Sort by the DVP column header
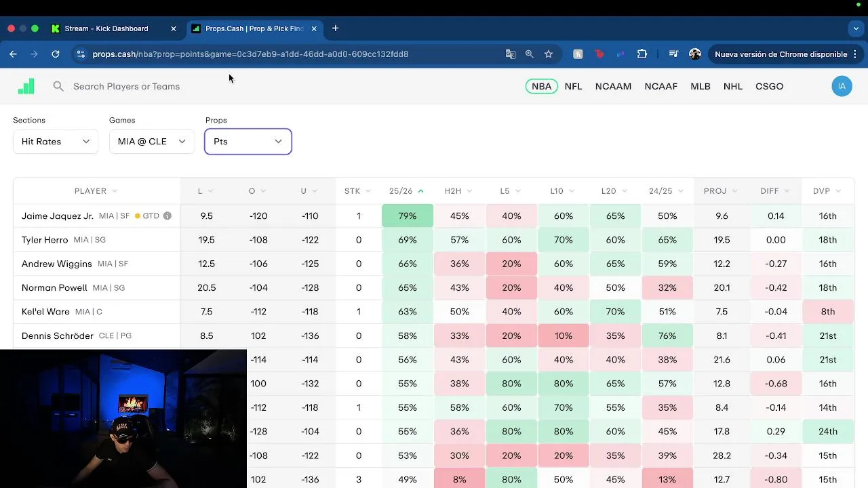 pyautogui.click(x=827, y=191)
